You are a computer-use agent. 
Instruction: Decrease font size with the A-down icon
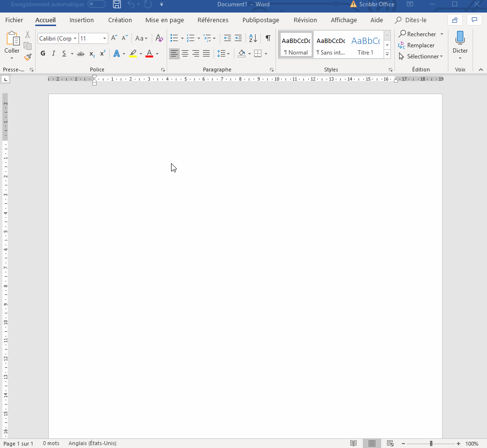pyautogui.click(x=125, y=38)
